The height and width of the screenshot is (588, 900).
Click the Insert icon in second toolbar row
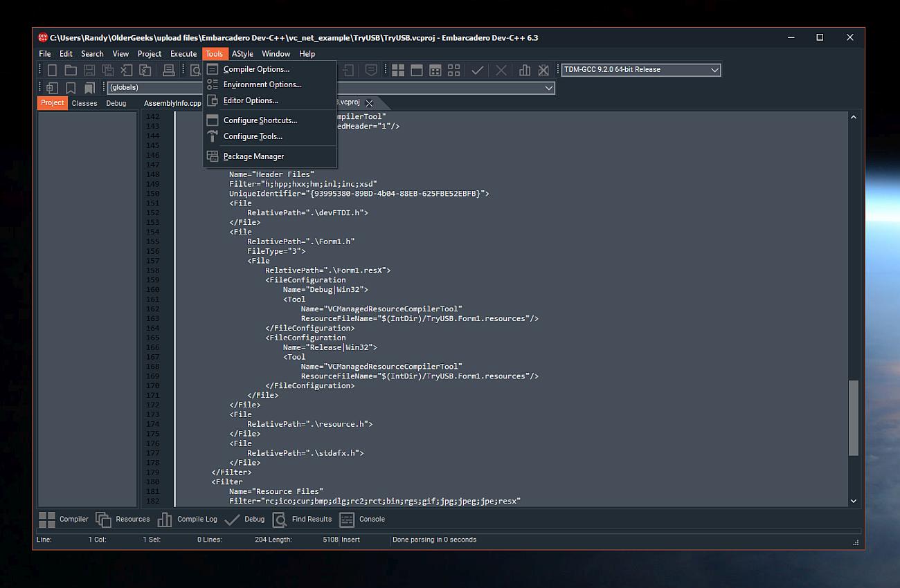pyautogui.click(x=52, y=88)
